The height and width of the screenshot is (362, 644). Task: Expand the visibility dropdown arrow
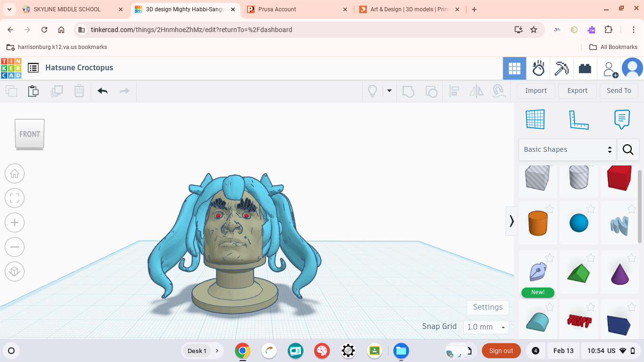coord(389,90)
